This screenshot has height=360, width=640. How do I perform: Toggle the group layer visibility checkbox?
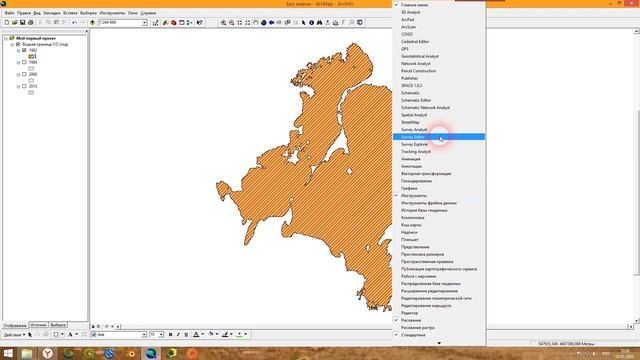click(x=18, y=44)
